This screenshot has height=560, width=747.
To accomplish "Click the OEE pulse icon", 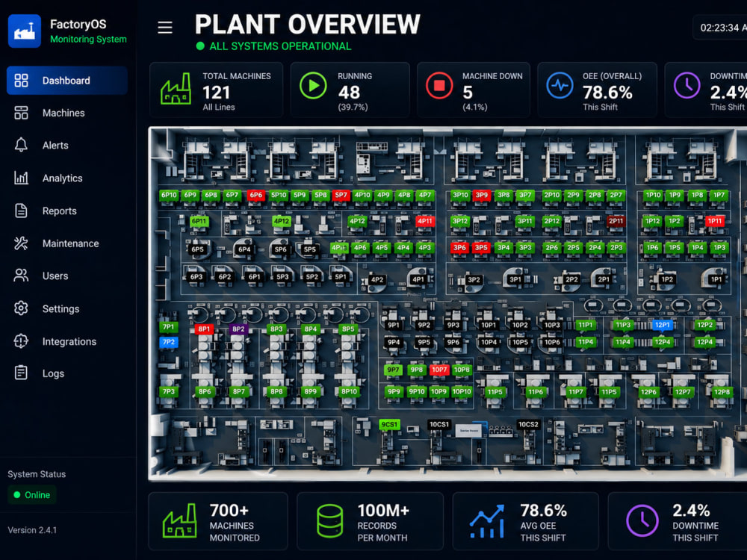I will (x=560, y=86).
